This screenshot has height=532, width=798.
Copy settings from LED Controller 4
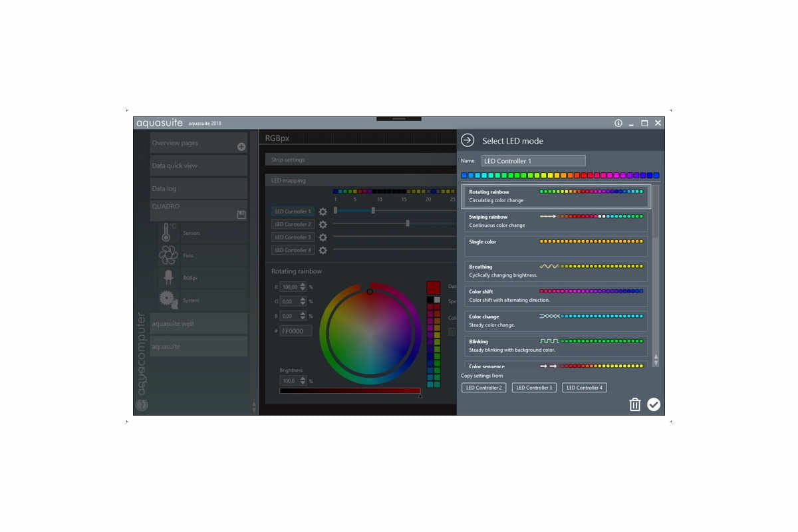[585, 388]
